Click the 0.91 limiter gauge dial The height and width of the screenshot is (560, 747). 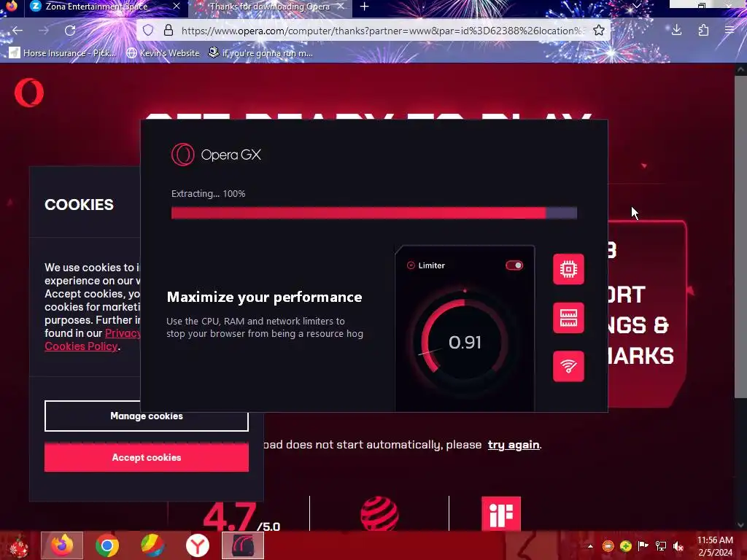(x=465, y=341)
